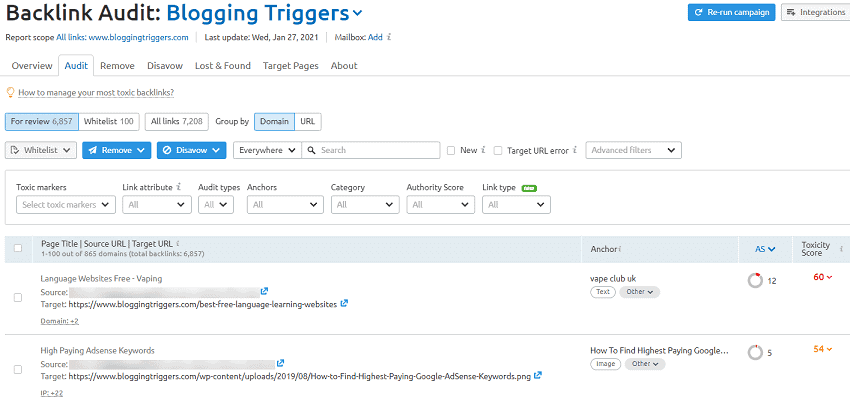The image size is (850, 402).
Task: Switch to Disavow tab
Action: (x=165, y=66)
